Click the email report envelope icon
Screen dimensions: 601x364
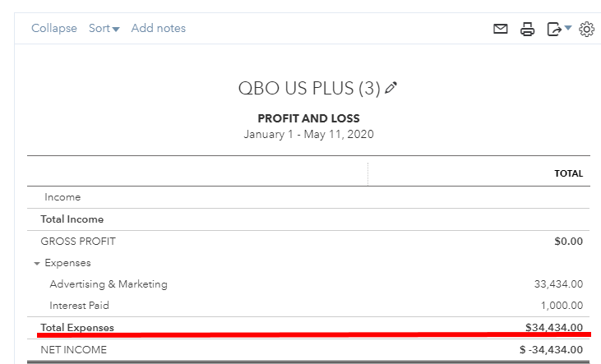(x=500, y=29)
